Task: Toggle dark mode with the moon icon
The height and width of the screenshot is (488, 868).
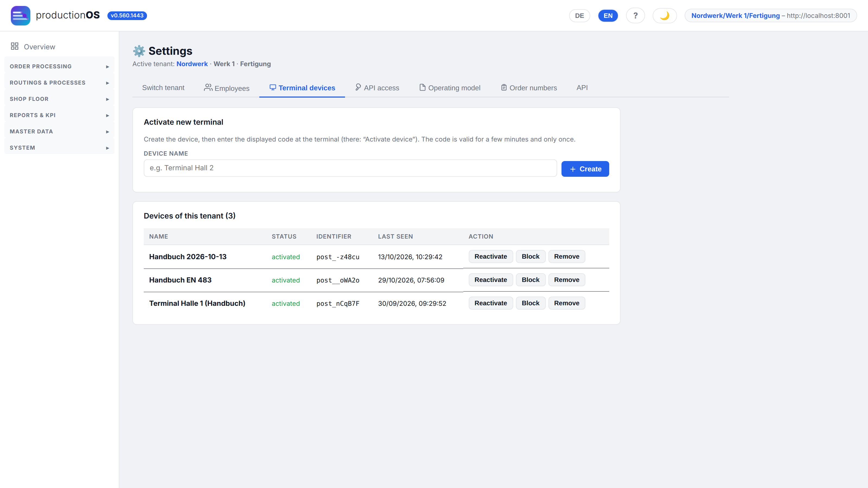Action: (x=665, y=15)
